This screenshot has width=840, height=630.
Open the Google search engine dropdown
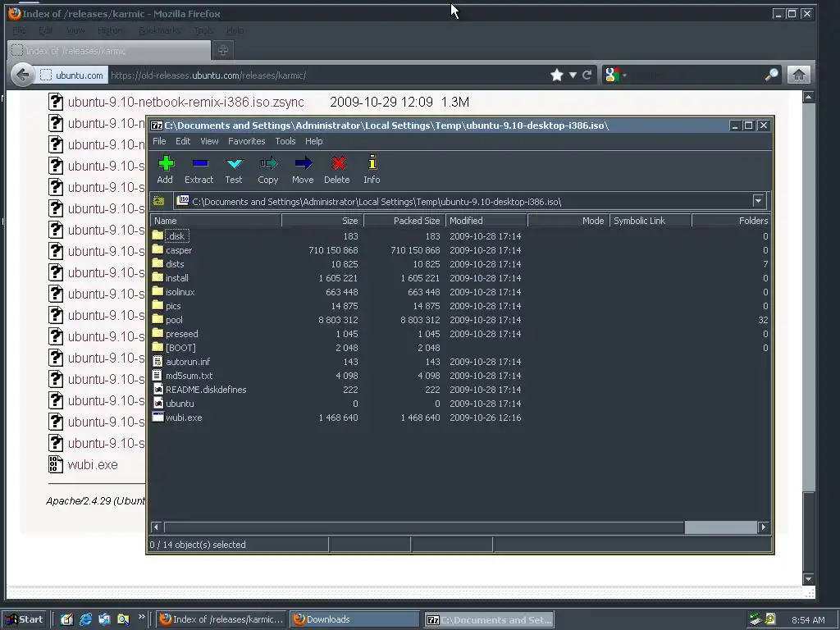(615, 75)
